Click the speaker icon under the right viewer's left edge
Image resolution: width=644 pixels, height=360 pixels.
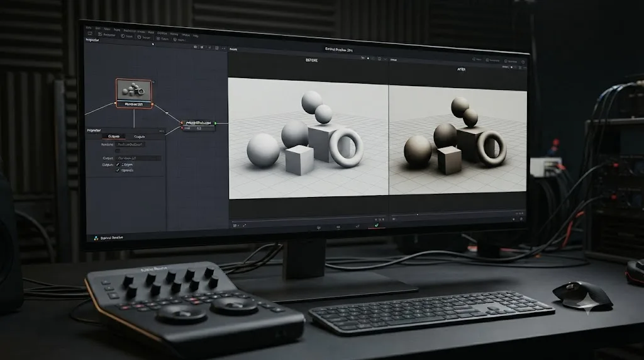pos(394,219)
